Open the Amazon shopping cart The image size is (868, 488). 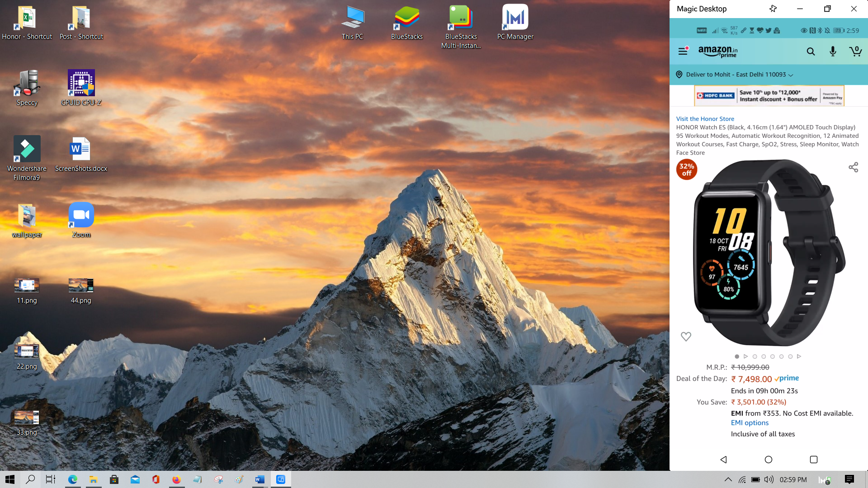click(855, 52)
